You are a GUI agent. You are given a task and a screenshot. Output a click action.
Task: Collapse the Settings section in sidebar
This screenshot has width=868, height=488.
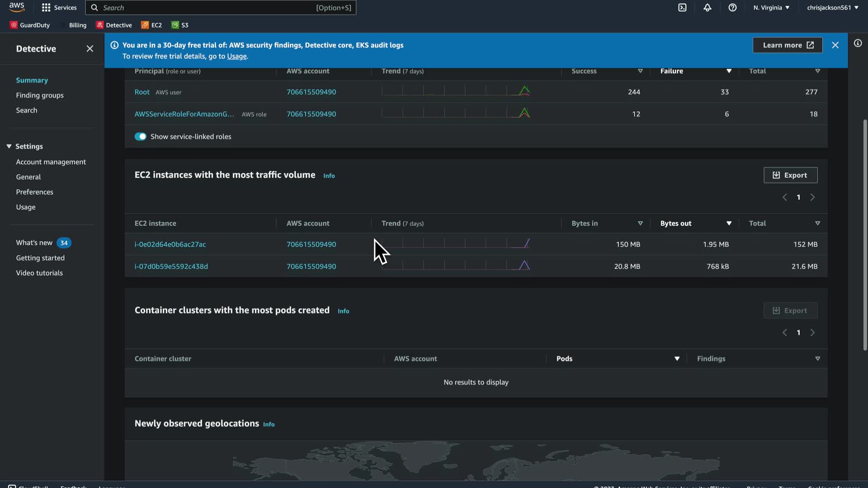point(9,146)
